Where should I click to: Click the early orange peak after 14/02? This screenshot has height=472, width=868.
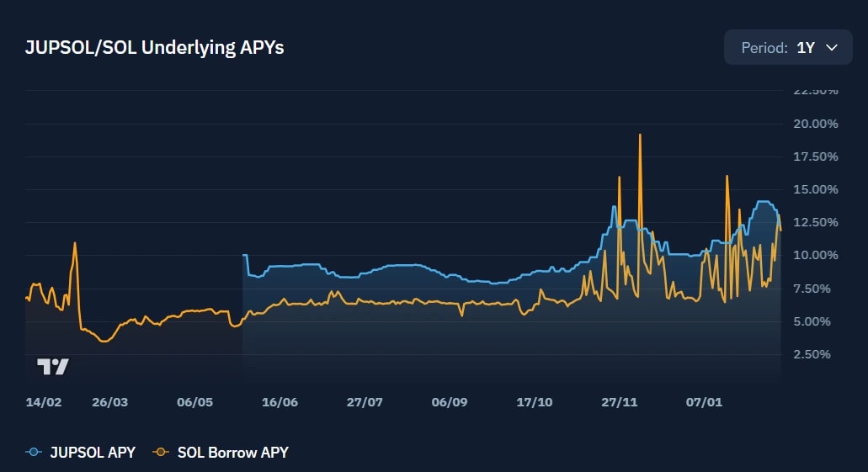tap(75, 244)
